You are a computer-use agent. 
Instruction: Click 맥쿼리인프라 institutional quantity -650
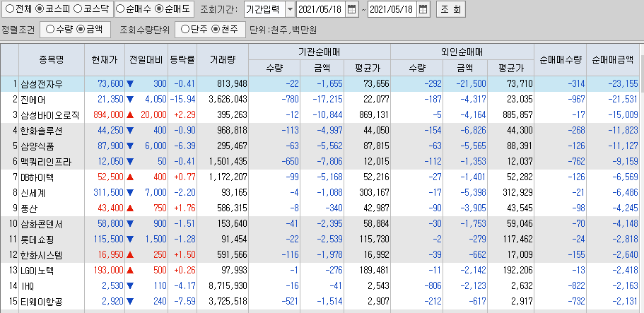pyautogui.click(x=291, y=162)
